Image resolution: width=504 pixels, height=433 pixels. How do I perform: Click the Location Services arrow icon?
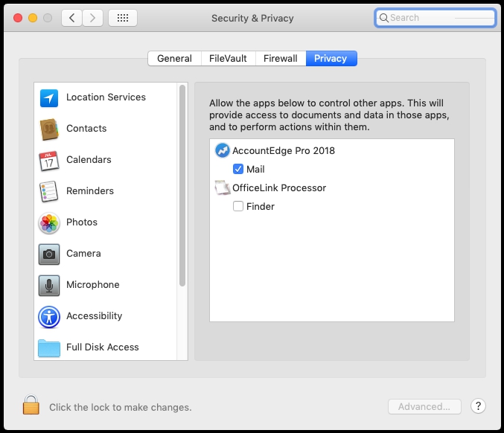pyautogui.click(x=49, y=97)
